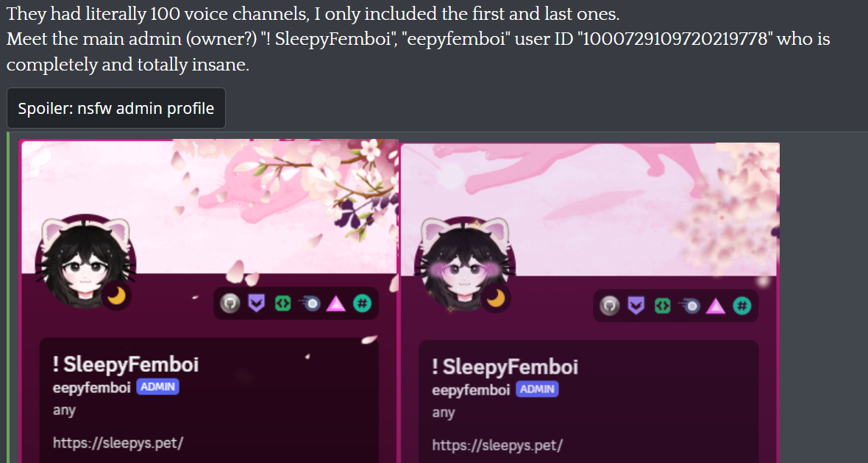Click ADMIN tag in right profile
868x463 pixels.
pos(537,390)
